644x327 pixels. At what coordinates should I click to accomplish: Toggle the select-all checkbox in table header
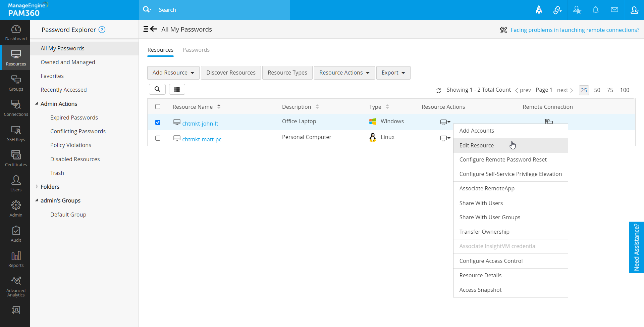(158, 107)
